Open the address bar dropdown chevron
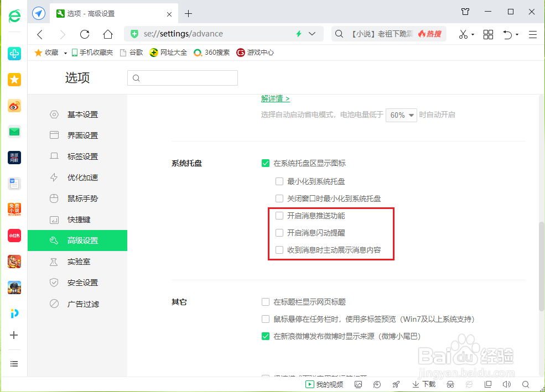The height and width of the screenshot is (392, 545). pyautogui.click(x=311, y=34)
